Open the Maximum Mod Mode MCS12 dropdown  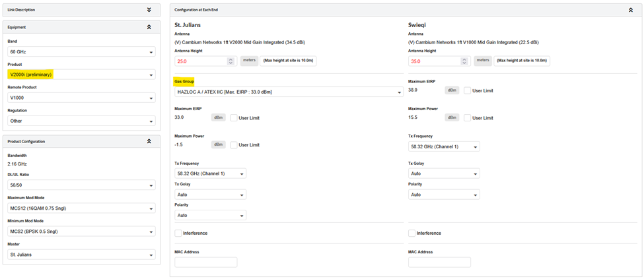[x=81, y=208]
